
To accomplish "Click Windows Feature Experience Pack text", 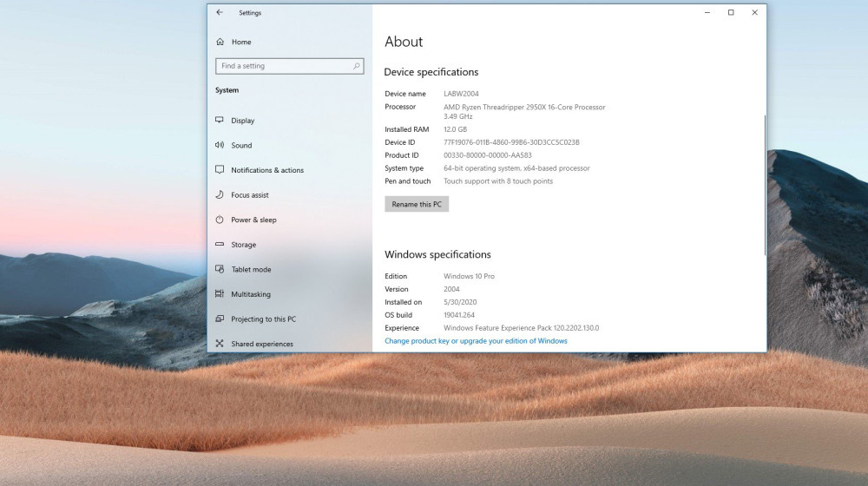I will tap(521, 328).
